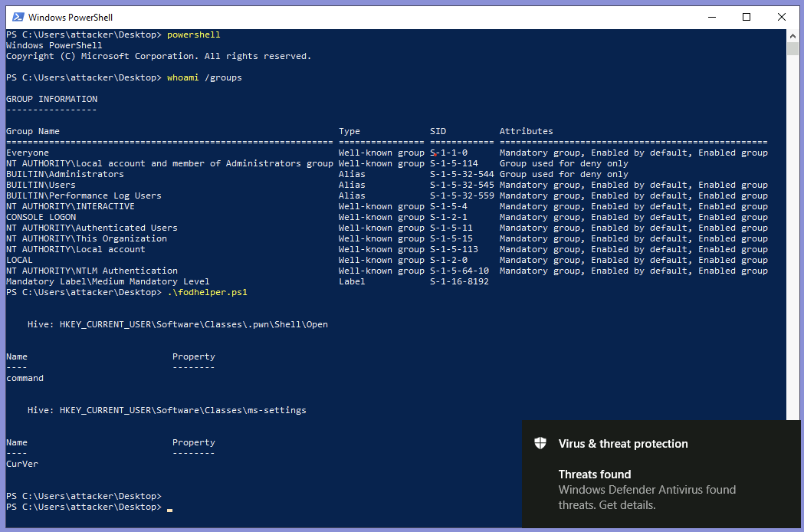Click 'Windows Defender Antivirus found threats' message
Viewport: 804px width, 532px height.
647,497
